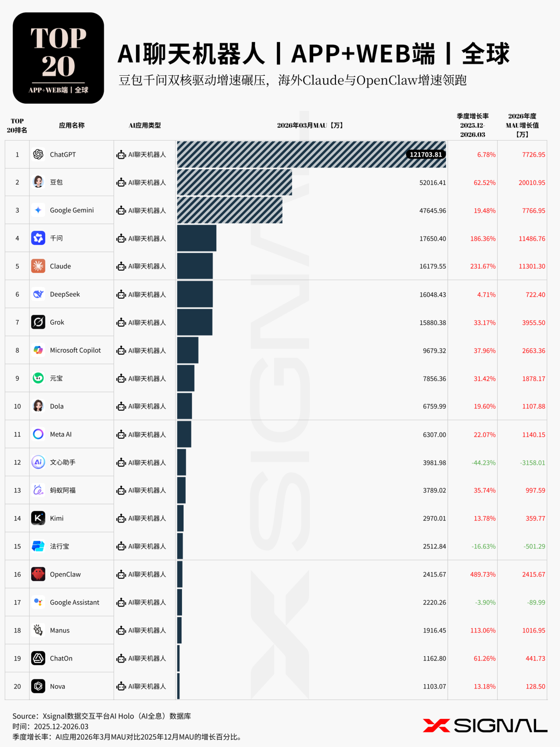Click the Meta AI ring icon
The image size is (560, 747).
pos(38,434)
